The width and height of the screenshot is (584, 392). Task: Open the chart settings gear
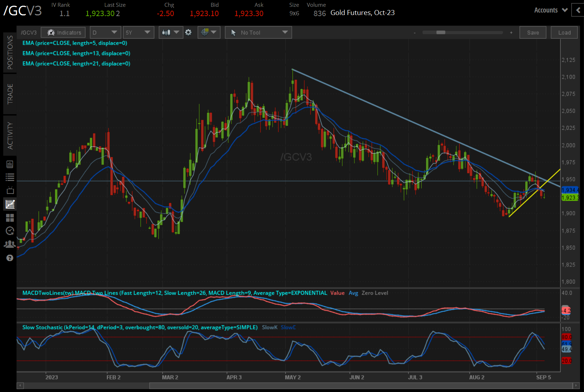(x=188, y=33)
